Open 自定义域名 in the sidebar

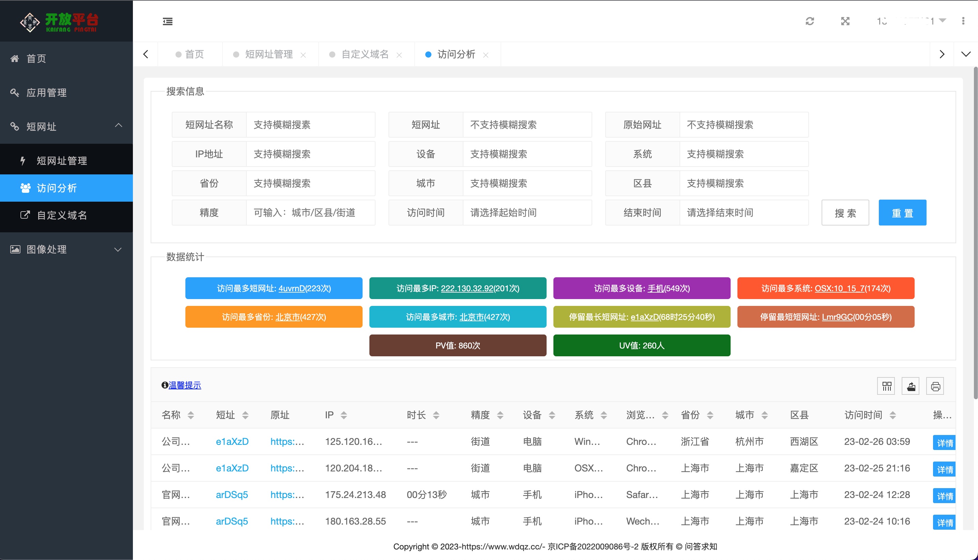[62, 215]
